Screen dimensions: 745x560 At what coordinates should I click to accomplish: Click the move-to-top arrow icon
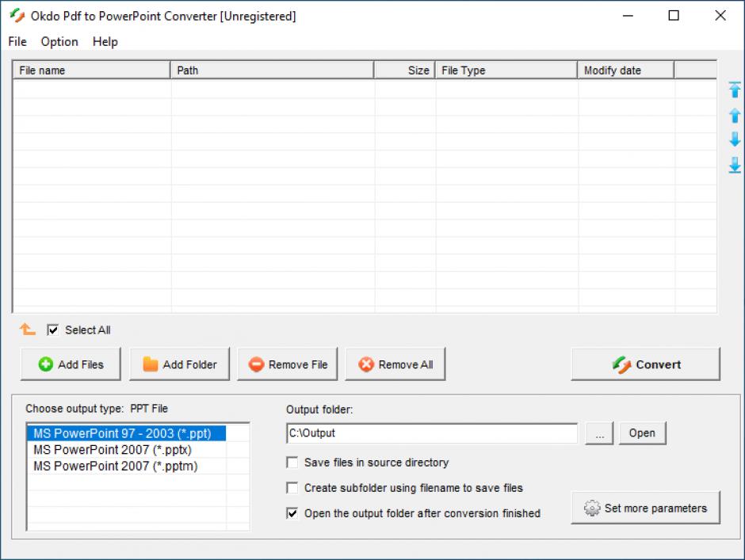(x=735, y=90)
